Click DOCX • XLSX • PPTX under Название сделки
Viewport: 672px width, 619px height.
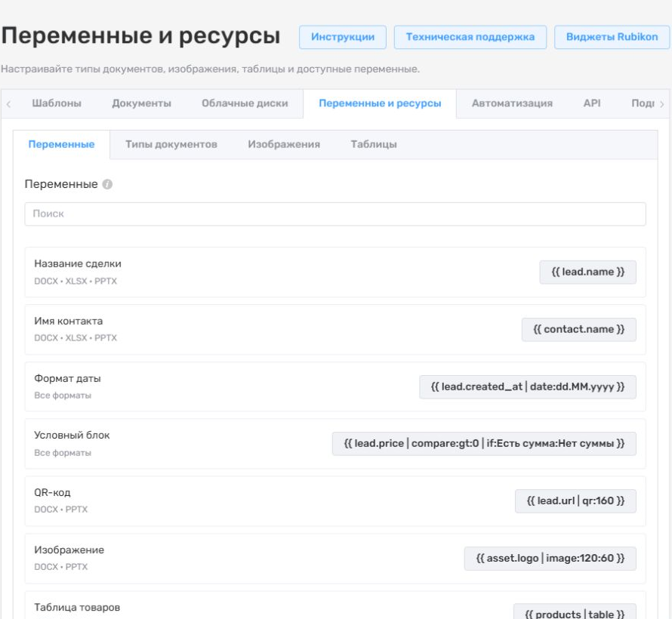tap(76, 281)
